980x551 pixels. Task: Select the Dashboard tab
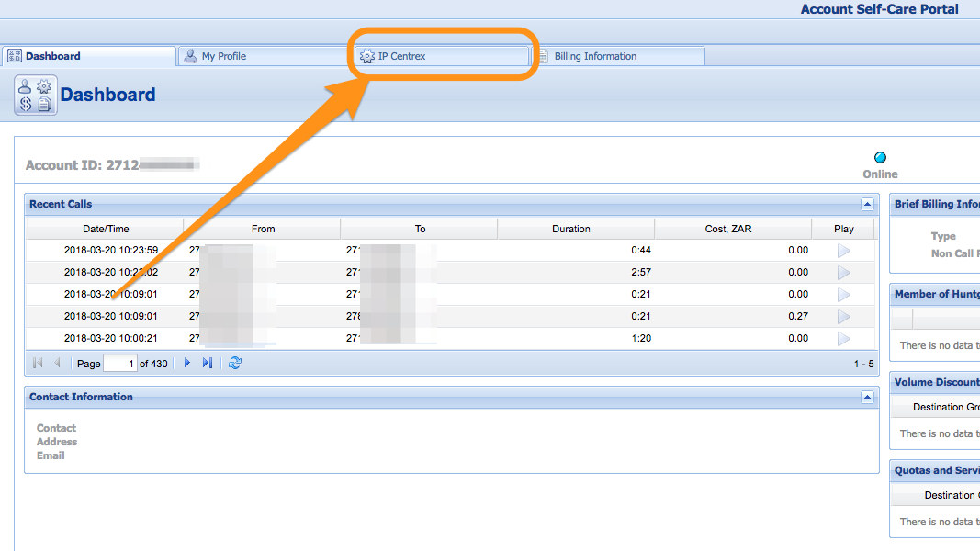point(52,56)
